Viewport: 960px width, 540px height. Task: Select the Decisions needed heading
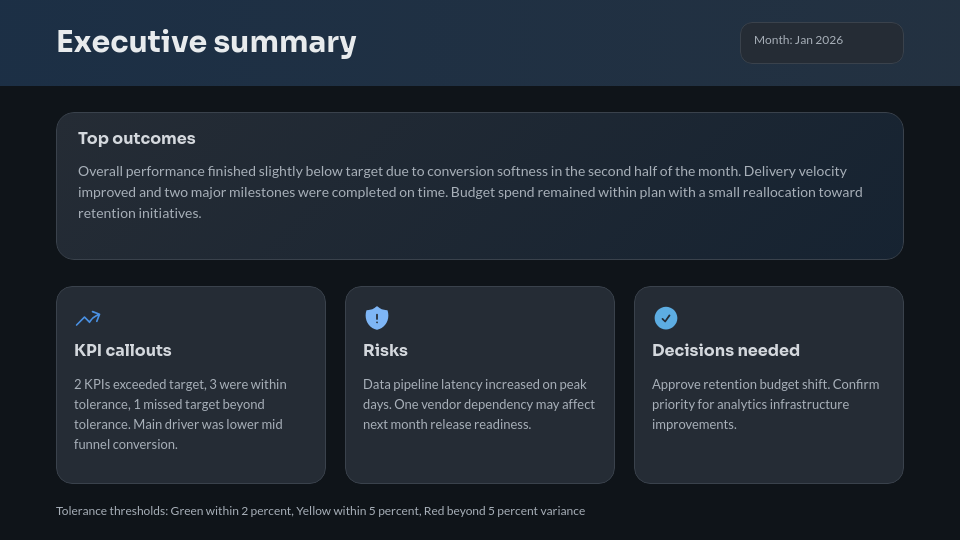[x=726, y=350]
